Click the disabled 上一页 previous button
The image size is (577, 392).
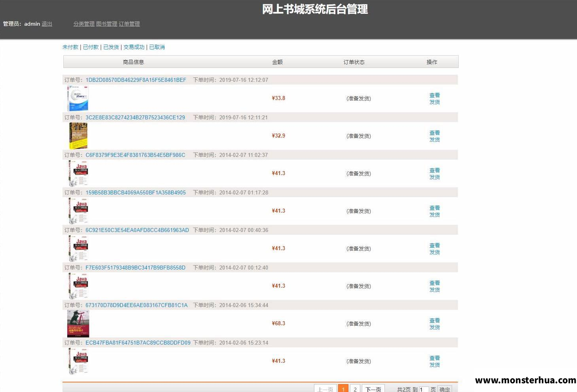325,389
